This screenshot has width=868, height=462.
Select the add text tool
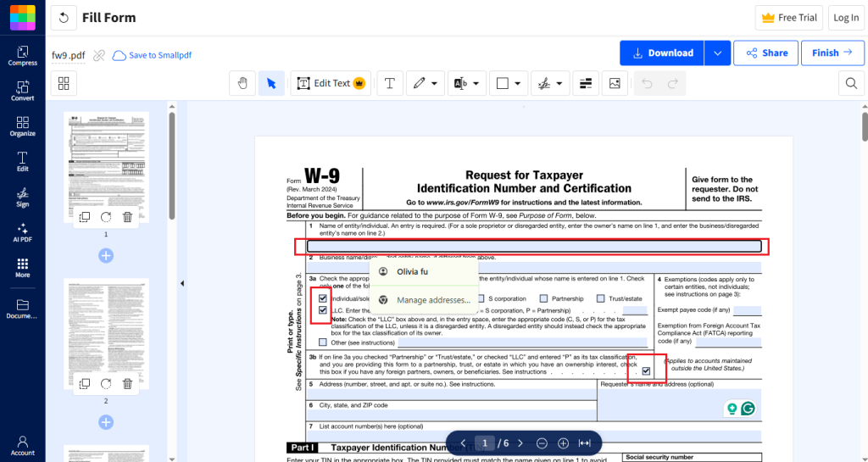[390, 84]
